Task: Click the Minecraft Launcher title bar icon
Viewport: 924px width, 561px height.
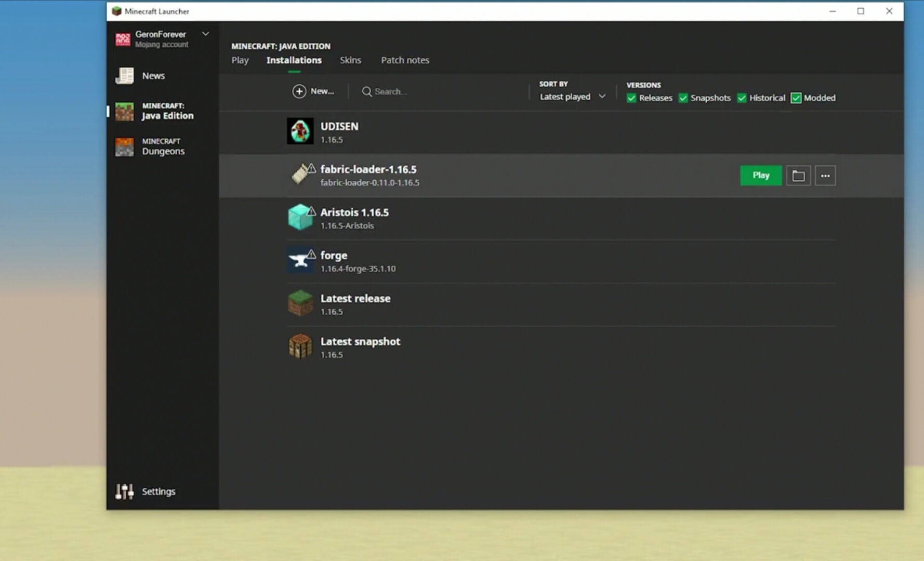Action: 116,11
